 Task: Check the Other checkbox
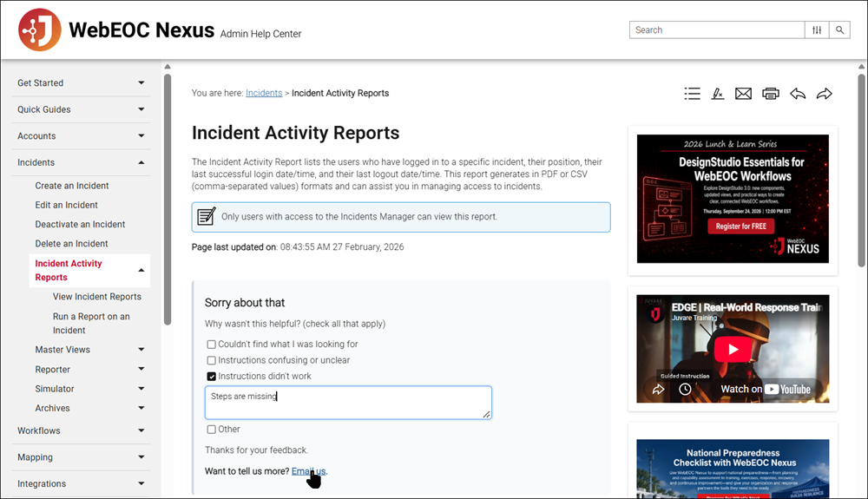coord(212,430)
